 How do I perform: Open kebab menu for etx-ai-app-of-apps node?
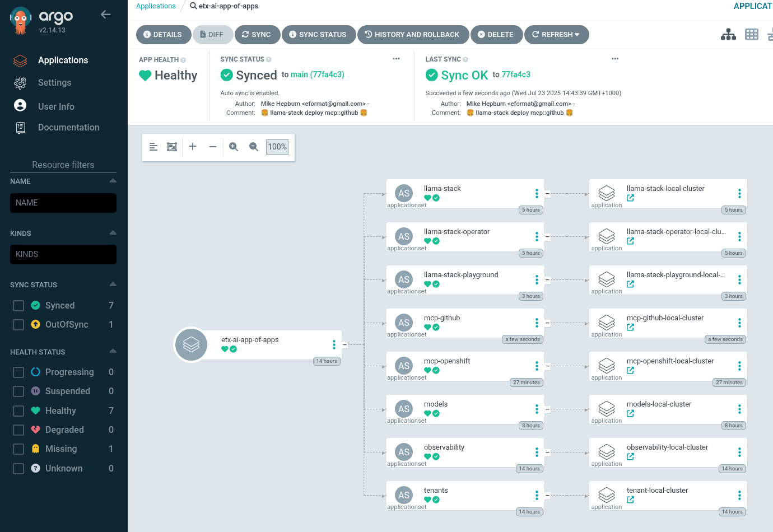coord(334,344)
